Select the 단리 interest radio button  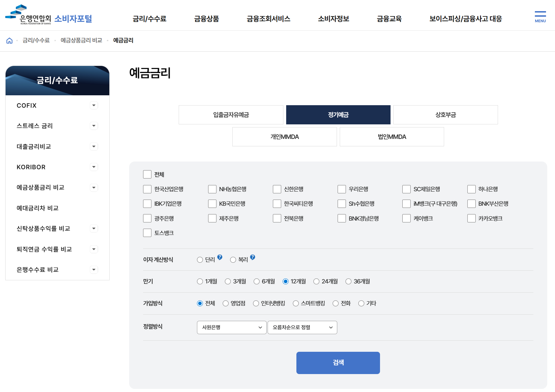[200, 260]
